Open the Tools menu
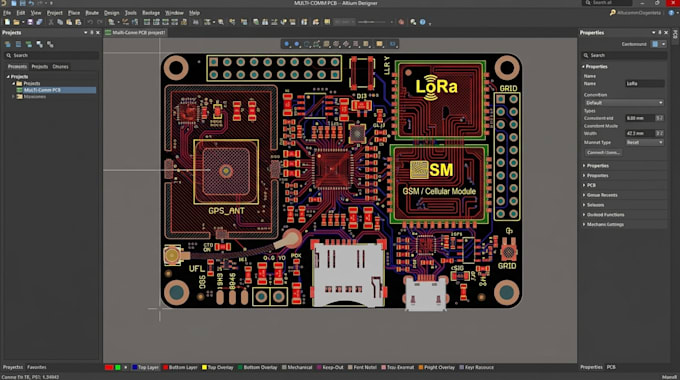The width and height of the screenshot is (680, 380). 131,13
